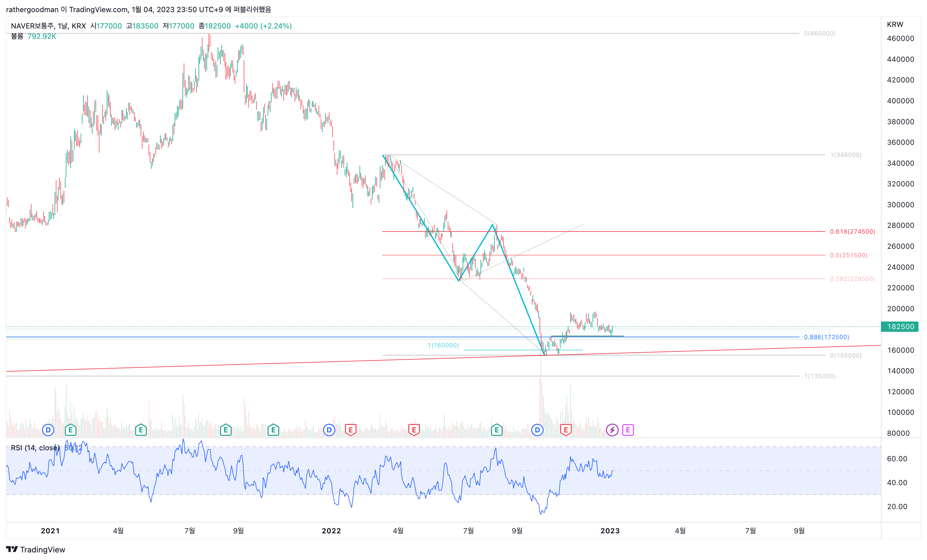
Task: Click the TradingView logo at bottom left
Action: tap(36, 549)
